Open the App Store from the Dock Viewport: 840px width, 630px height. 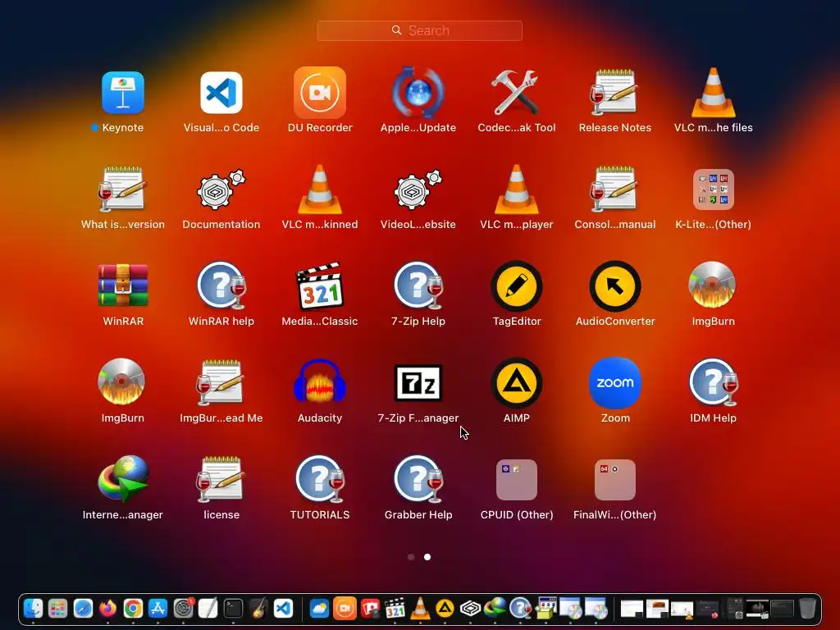coord(158,609)
